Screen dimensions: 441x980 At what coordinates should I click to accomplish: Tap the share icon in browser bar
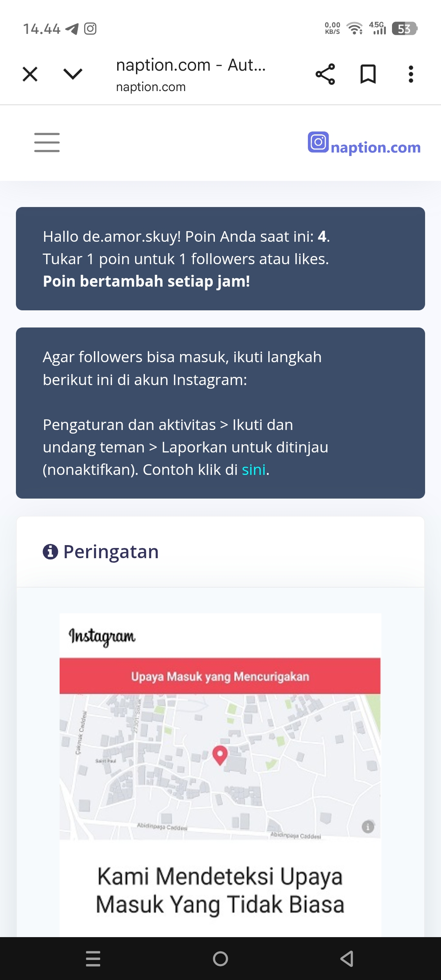click(325, 74)
